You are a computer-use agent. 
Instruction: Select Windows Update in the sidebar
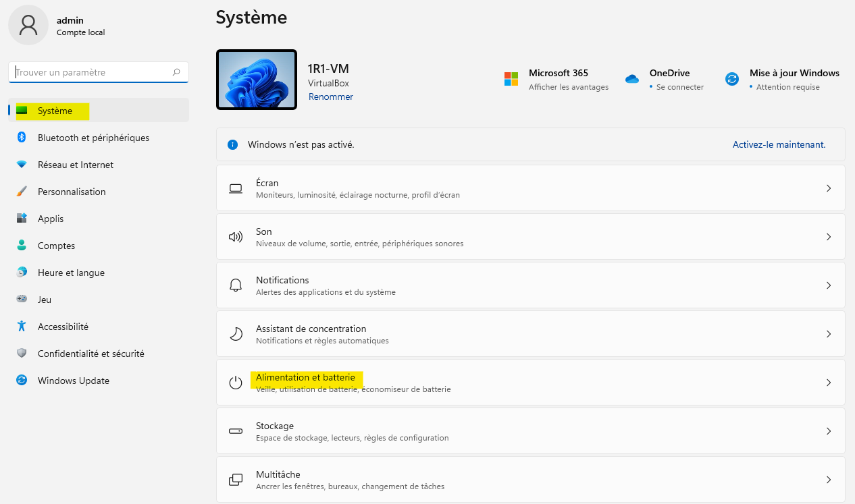coord(73,381)
